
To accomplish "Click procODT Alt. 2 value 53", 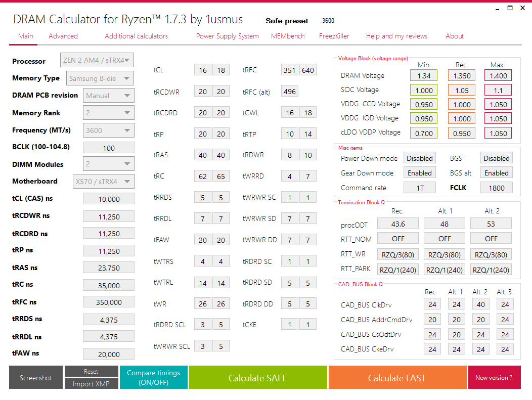I will (491, 224).
